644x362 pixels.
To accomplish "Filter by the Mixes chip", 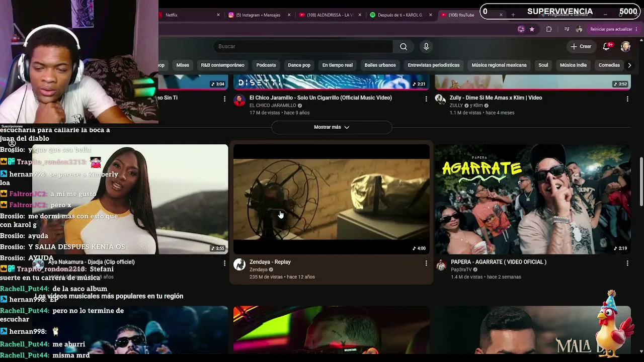I will (183, 65).
